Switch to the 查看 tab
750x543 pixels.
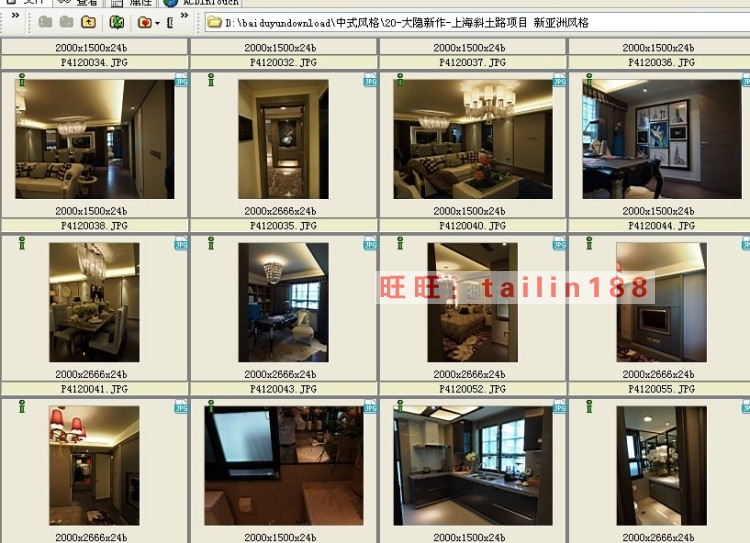77,2
